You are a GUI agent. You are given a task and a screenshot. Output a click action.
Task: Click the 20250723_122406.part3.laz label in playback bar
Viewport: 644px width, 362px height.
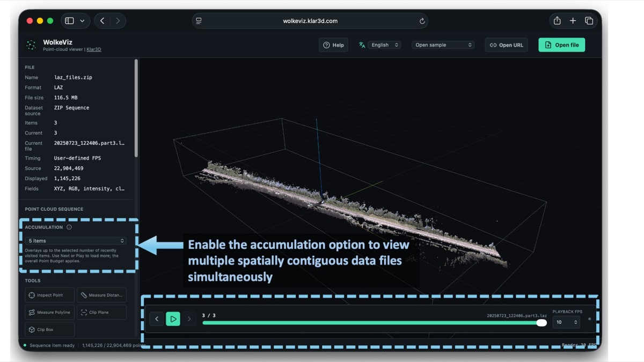click(x=517, y=315)
